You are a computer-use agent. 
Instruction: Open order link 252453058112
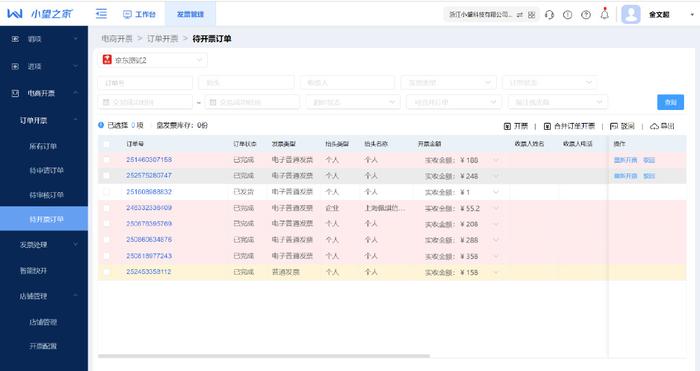(149, 272)
